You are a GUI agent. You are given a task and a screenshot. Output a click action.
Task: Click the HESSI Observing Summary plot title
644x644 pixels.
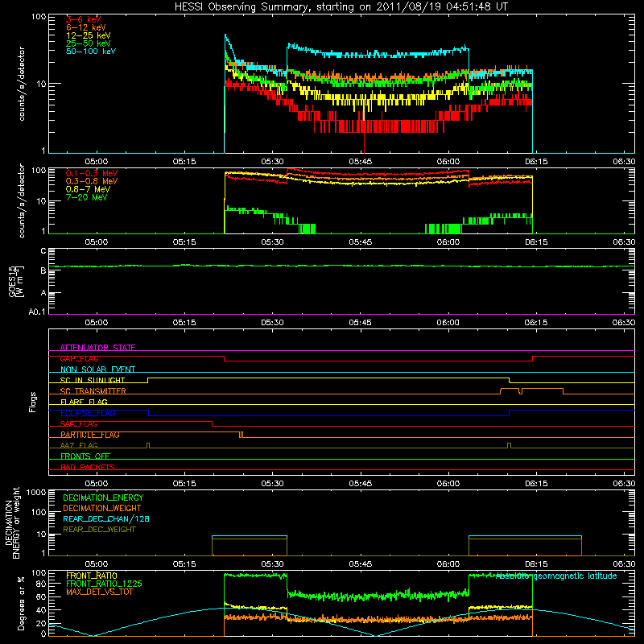(341, 7)
